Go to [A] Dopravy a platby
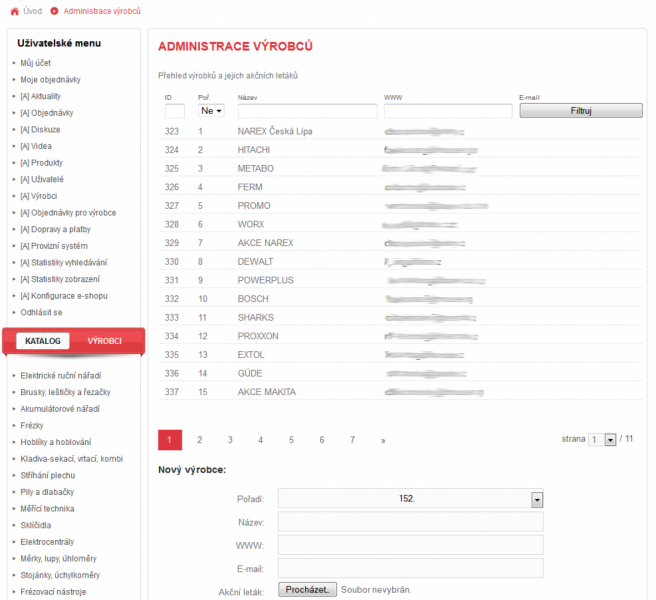 click(56, 229)
